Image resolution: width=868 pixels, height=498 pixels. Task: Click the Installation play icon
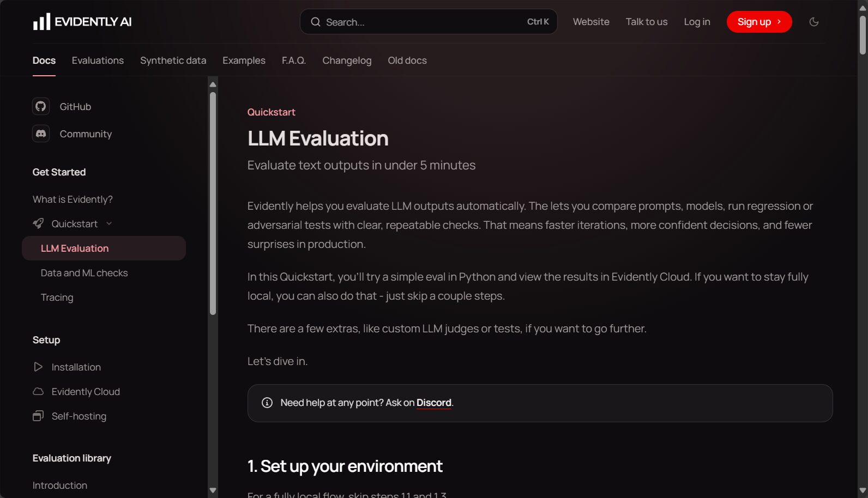[38, 367]
